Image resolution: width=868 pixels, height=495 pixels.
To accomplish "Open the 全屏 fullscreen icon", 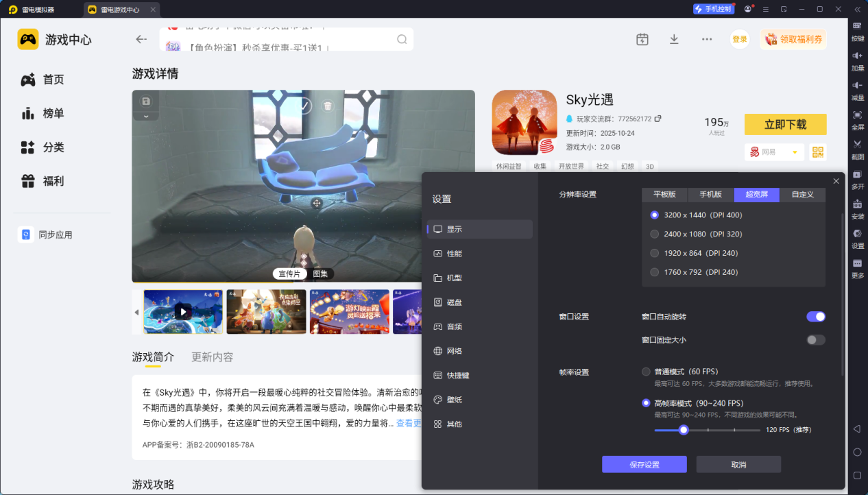I will click(x=858, y=117).
